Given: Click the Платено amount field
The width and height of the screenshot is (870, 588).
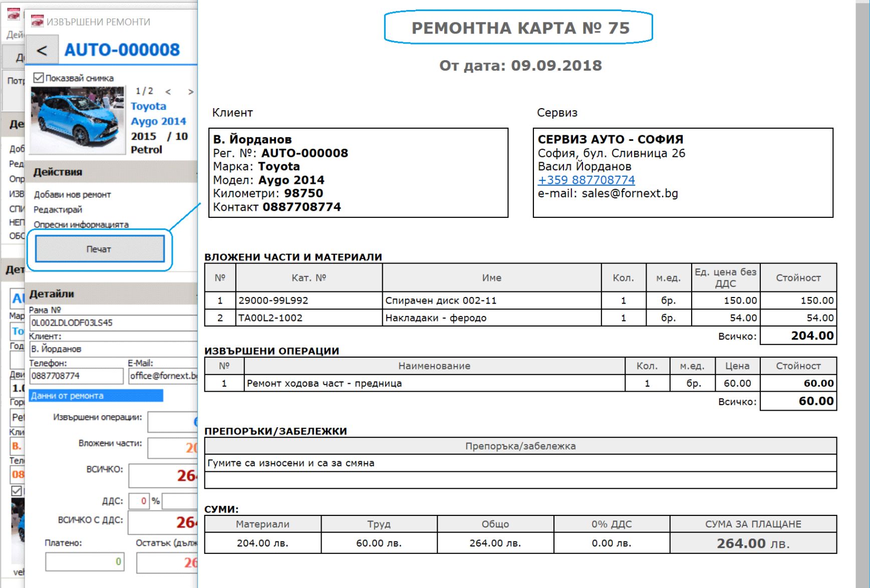Looking at the screenshot, I should coord(85,561).
